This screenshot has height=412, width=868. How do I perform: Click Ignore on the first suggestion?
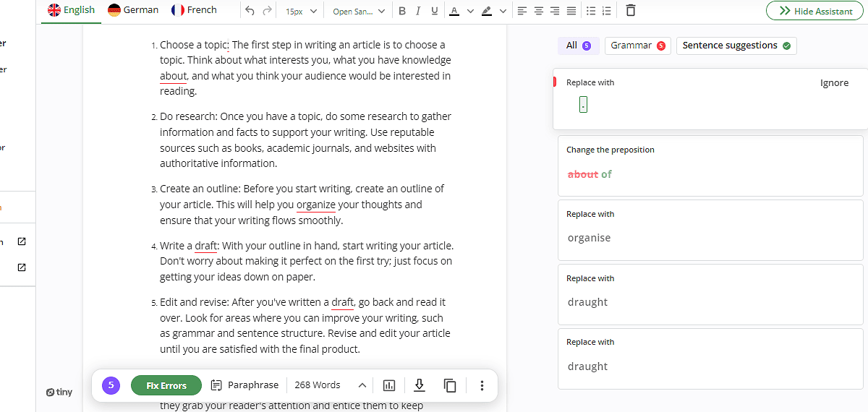834,83
